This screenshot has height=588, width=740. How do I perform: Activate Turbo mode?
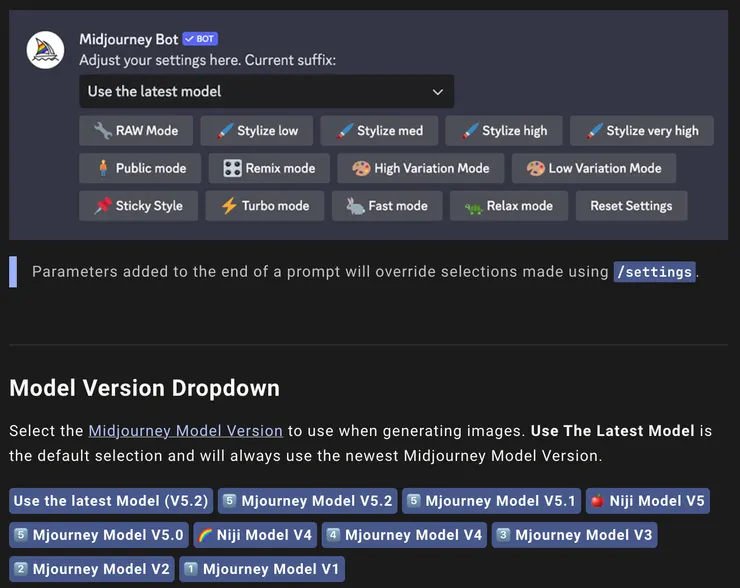(265, 206)
